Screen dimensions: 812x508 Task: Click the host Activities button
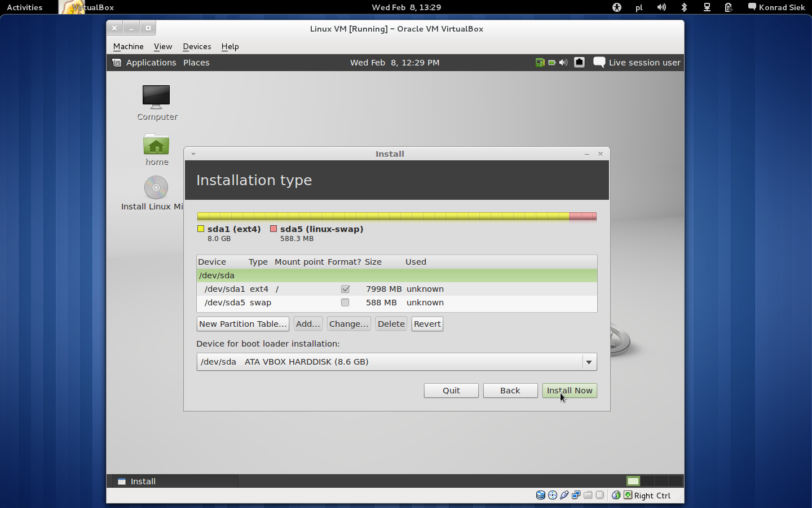tap(25, 7)
